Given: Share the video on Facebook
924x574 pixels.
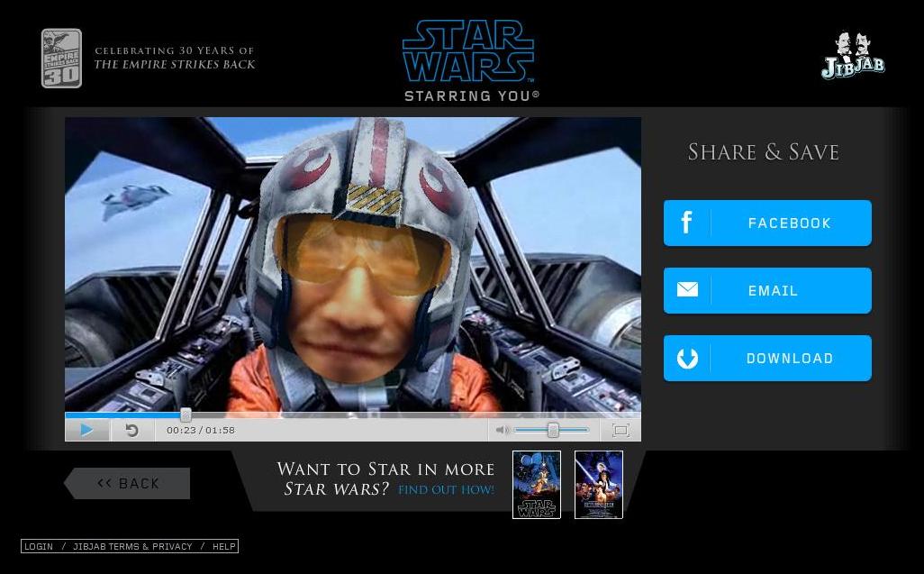Looking at the screenshot, I should [x=767, y=223].
